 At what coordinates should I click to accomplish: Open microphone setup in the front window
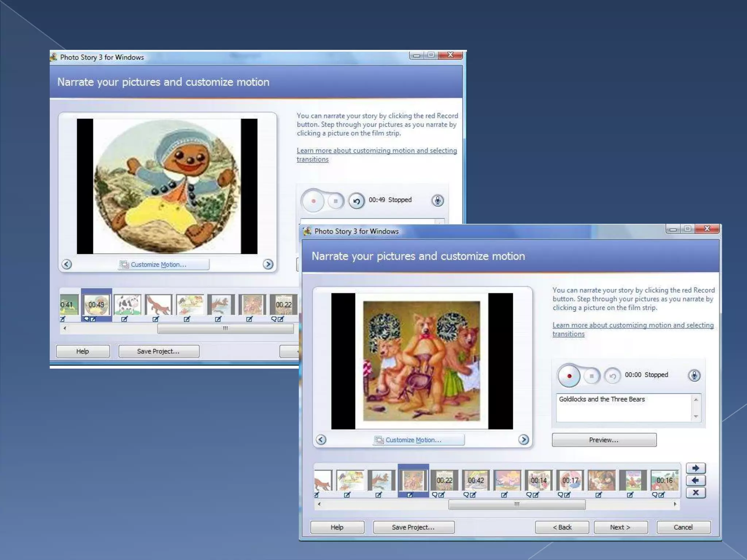pyautogui.click(x=694, y=376)
